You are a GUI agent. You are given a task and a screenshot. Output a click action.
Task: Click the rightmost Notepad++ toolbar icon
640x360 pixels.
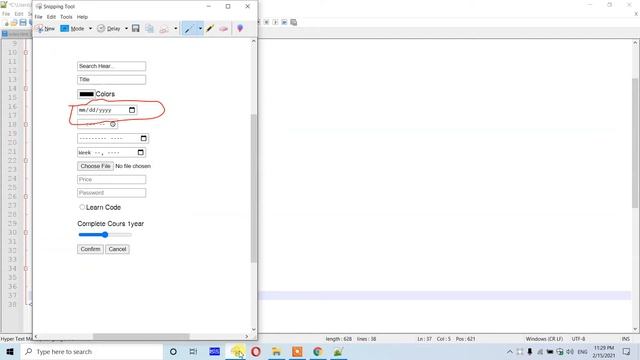coord(293,22)
